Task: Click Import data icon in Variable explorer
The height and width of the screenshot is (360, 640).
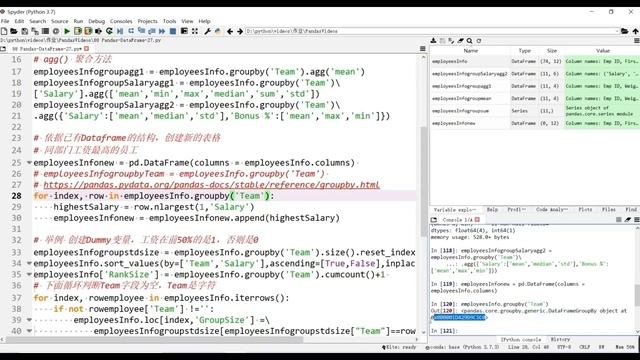Action: coord(433,41)
